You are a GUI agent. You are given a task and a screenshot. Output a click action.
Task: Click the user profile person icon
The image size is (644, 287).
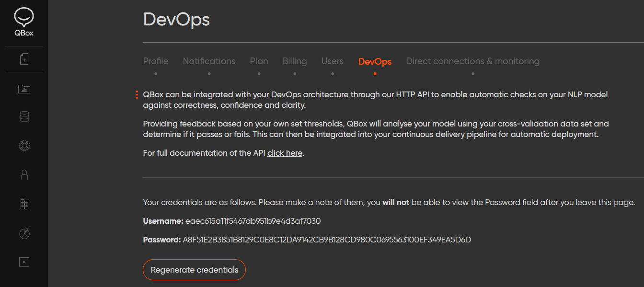pos(24,175)
